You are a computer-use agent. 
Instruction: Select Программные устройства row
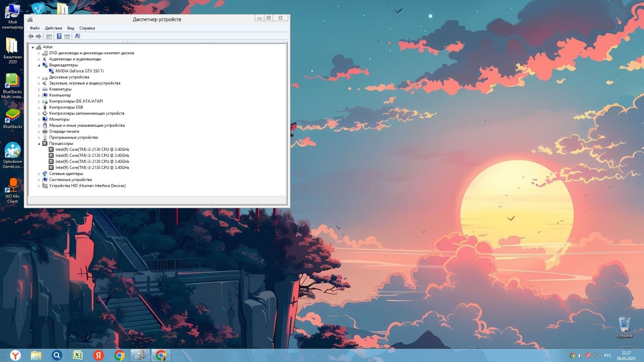(x=73, y=138)
